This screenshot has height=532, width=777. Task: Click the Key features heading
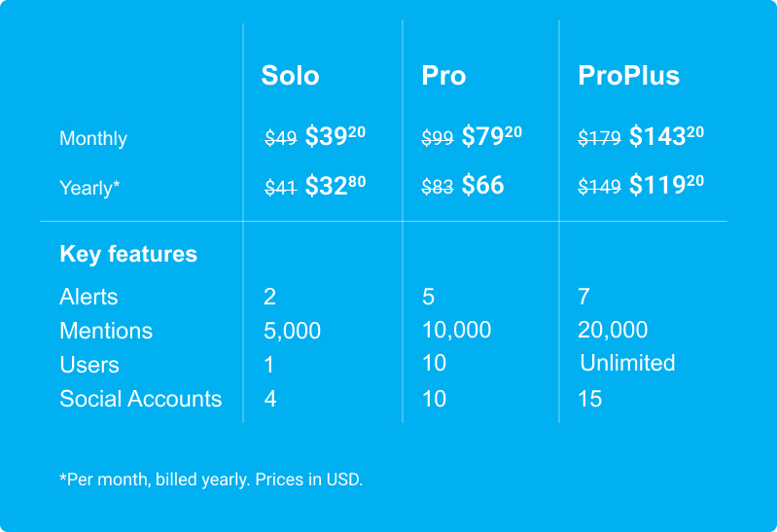click(128, 255)
